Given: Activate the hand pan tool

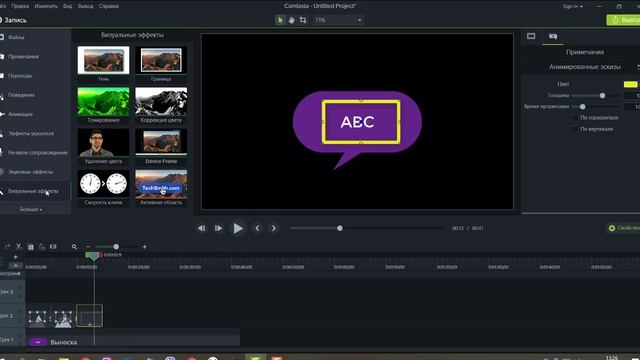Looking at the screenshot, I should pos(291,20).
